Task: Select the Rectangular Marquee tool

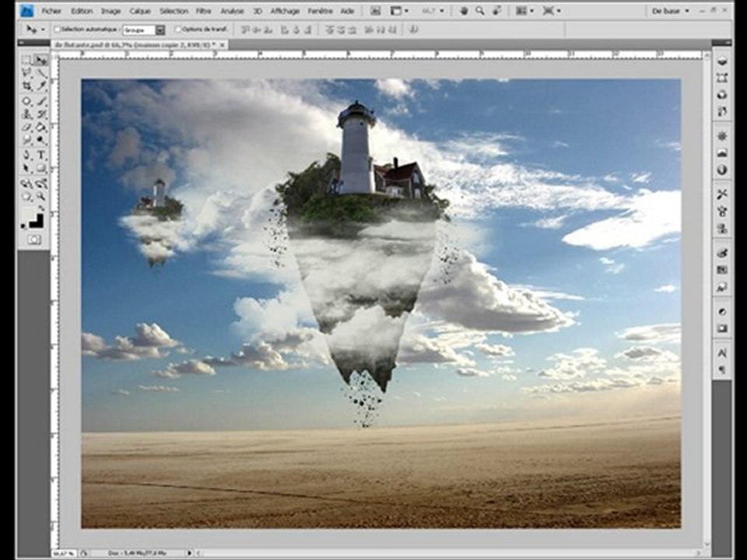Action: pos(26,60)
